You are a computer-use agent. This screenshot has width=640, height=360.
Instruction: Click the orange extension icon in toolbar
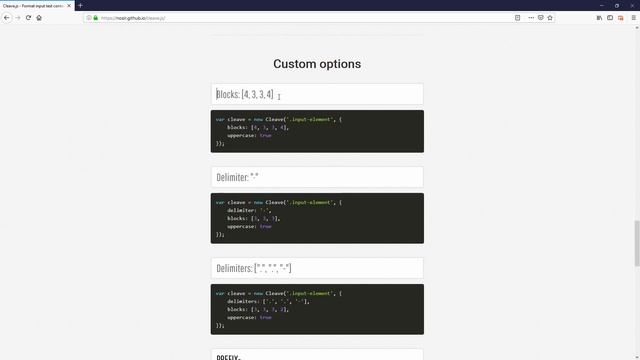[620, 18]
